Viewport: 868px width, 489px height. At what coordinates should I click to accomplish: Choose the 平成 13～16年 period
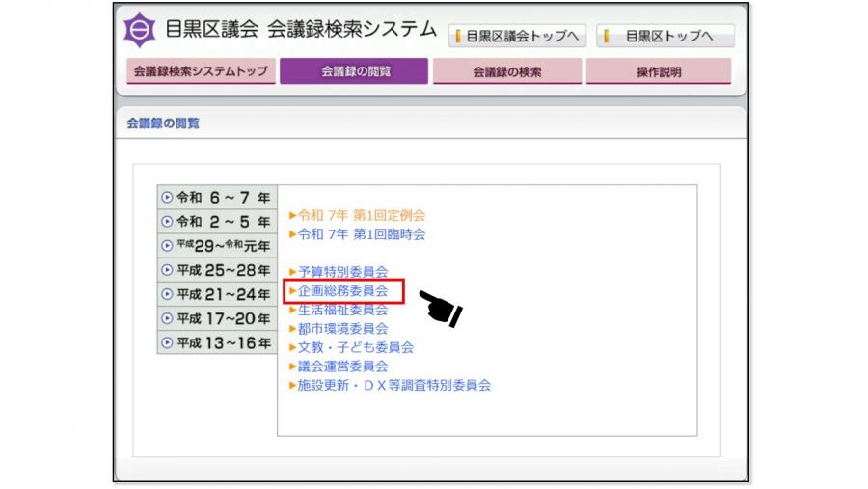(x=217, y=342)
